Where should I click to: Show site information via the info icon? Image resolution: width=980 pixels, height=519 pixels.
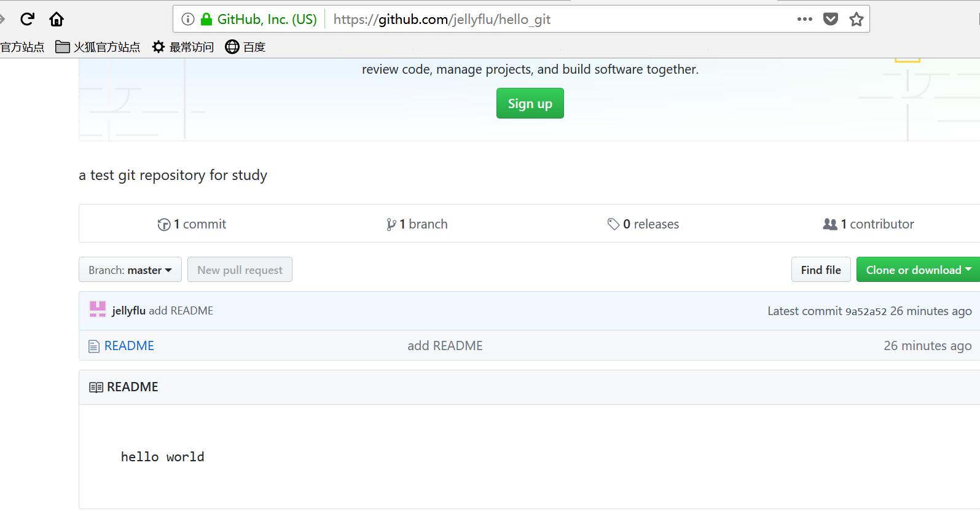(188, 19)
